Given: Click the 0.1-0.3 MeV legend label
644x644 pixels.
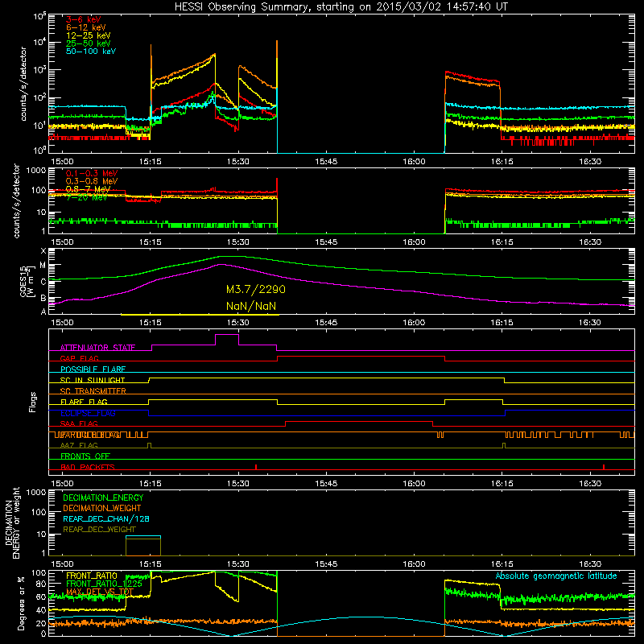Looking at the screenshot, I should (92, 173).
